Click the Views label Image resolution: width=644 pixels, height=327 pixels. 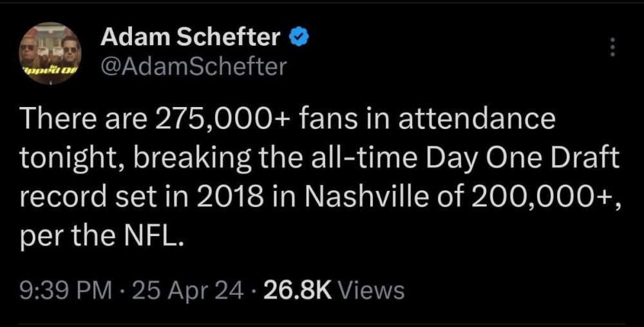point(372,290)
